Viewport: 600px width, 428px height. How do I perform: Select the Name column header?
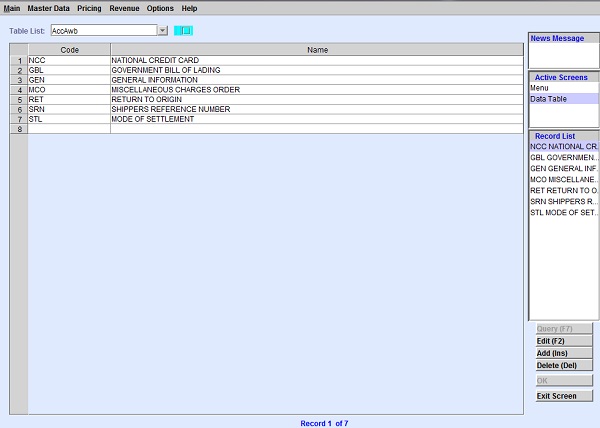(317, 50)
